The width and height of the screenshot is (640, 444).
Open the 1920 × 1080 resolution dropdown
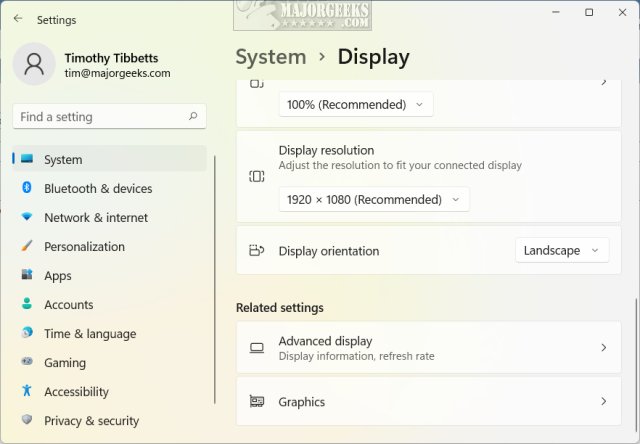coord(373,199)
